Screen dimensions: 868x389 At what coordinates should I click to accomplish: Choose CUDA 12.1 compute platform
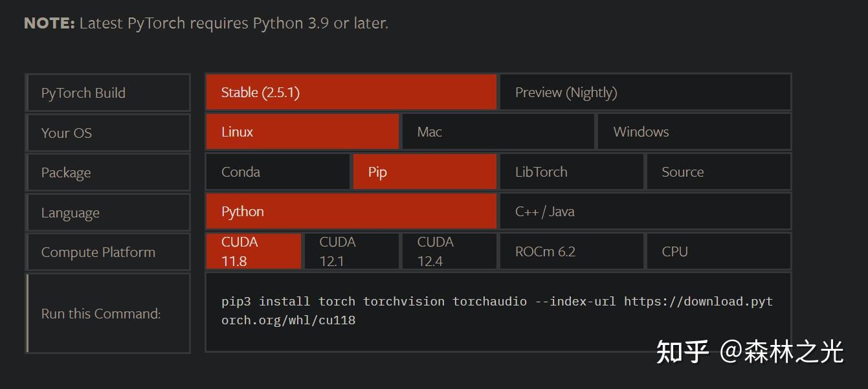[351, 251]
